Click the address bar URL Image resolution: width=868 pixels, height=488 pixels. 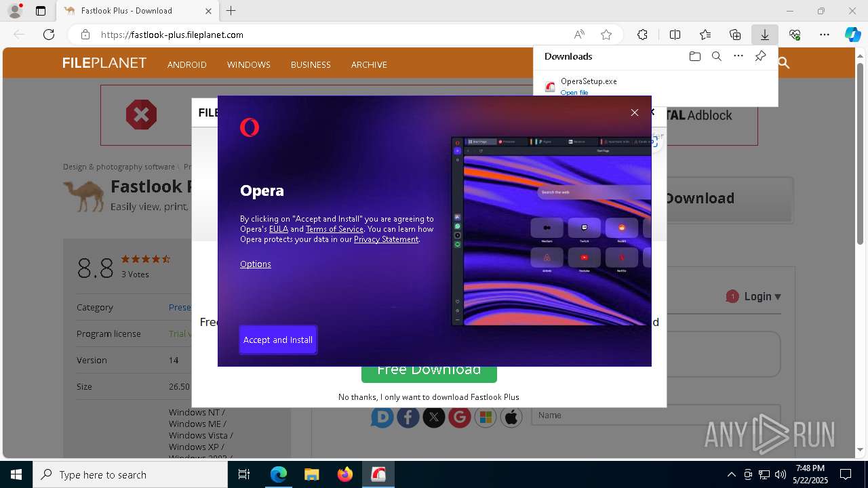(172, 35)
